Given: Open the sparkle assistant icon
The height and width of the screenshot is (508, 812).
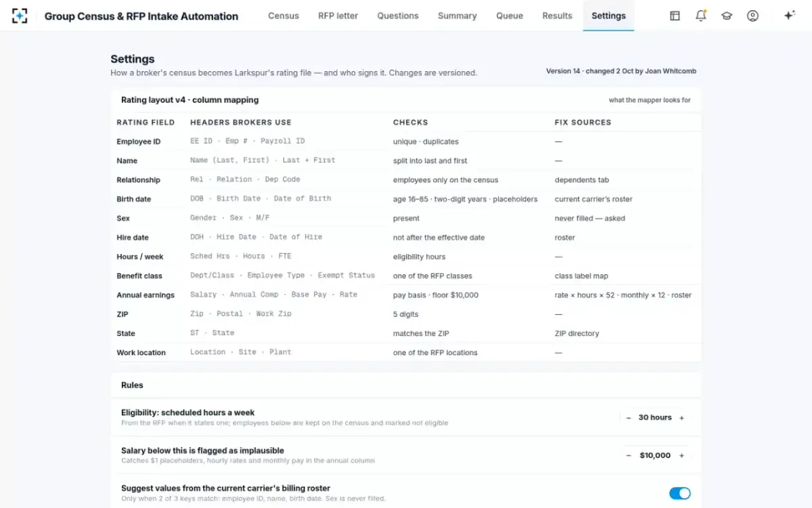Looking at the screenshot, I should pyautogui.click(x=789, y=16).
